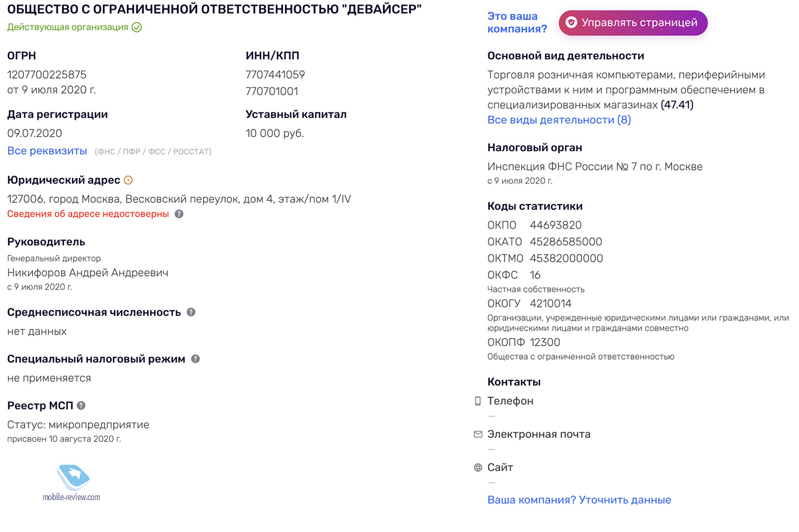Screen dimensions: 799x532
Task: Click the mobile-review.com logo
Action: point(72,483)
